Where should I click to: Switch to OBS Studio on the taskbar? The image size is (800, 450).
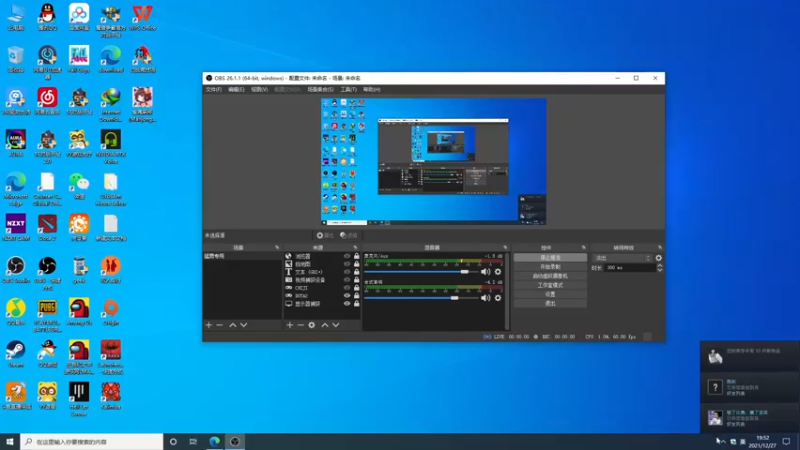[235, 441]
